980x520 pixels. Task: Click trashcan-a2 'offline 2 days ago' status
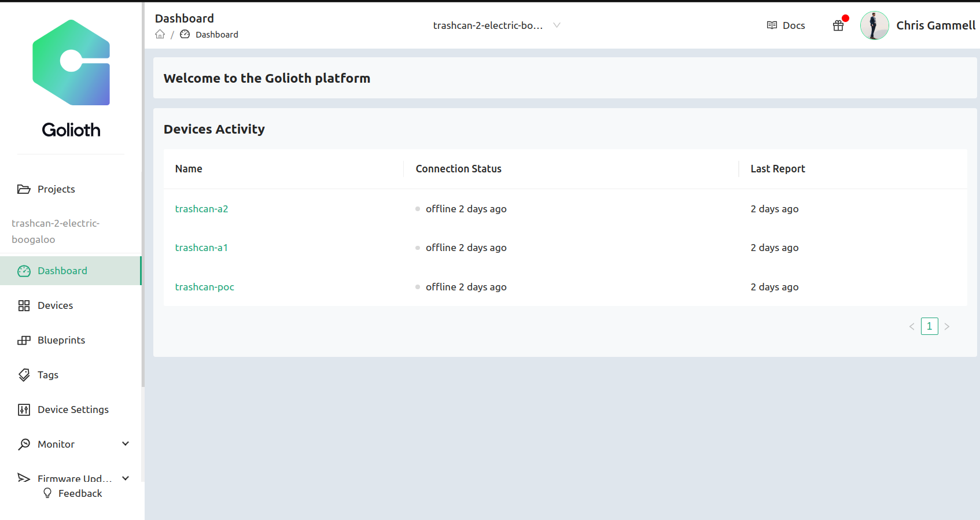(x=461, y=209)
